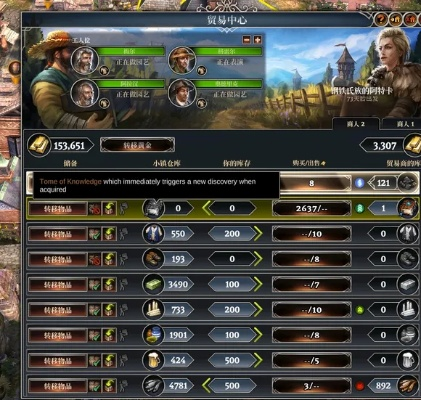
Task: Open the help question mark icon
Action: (381, 19)
